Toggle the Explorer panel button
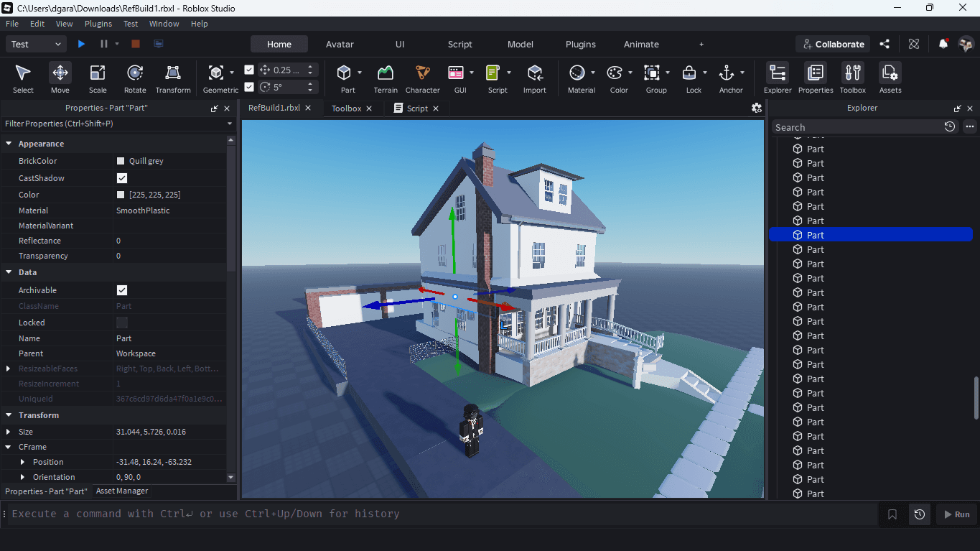 tap(778, 78)
